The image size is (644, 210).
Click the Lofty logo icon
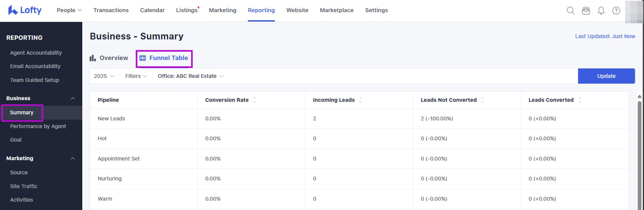[x=13, y=10]
